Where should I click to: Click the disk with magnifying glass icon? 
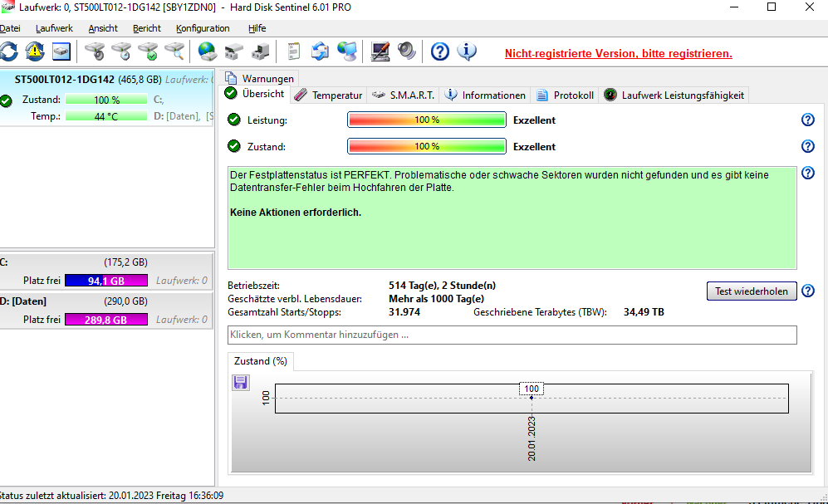point(174,51)
